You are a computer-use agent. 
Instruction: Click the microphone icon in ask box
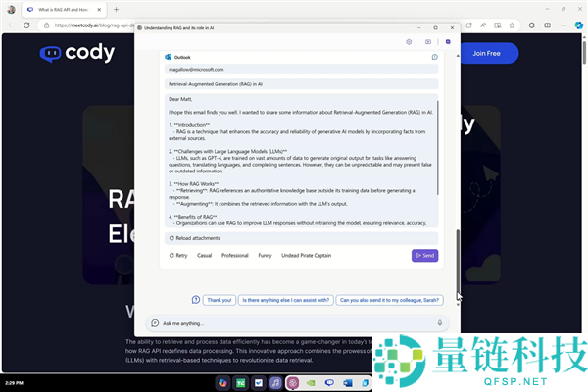pyautogui.click(x=439, y=323)
